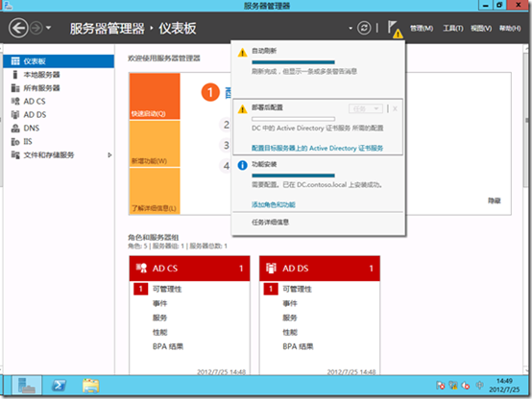The image size is (532, 399).
Task: Click the info icon beside 功能安装
Action: click(242, 165)
